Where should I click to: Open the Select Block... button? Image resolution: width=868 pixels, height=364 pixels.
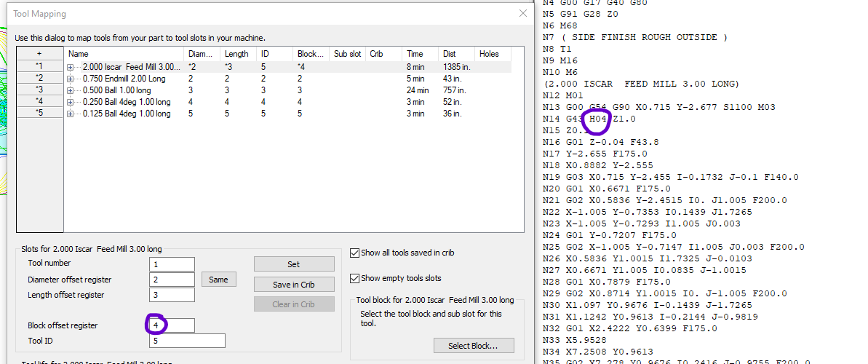tap(474, 346)
